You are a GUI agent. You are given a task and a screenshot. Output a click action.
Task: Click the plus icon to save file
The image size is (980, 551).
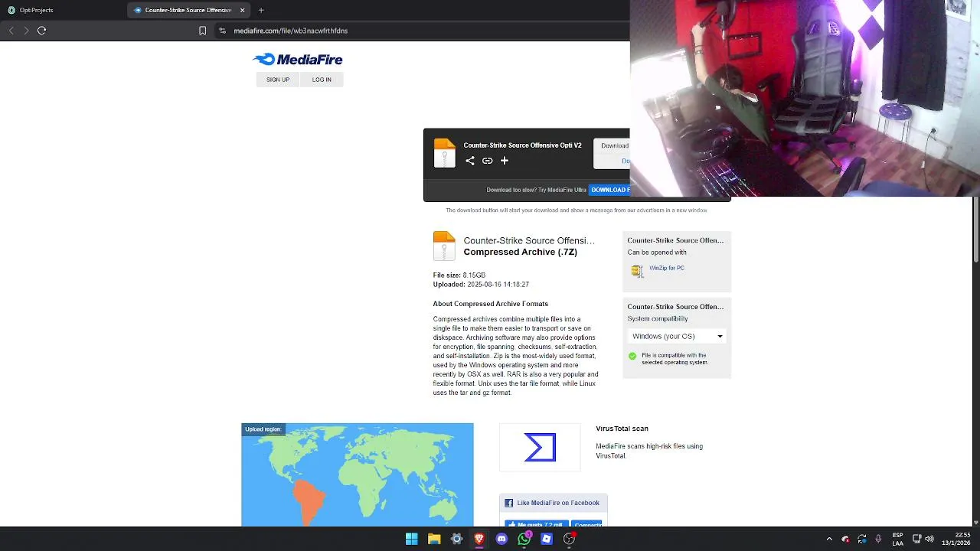(x=505, y=161)
